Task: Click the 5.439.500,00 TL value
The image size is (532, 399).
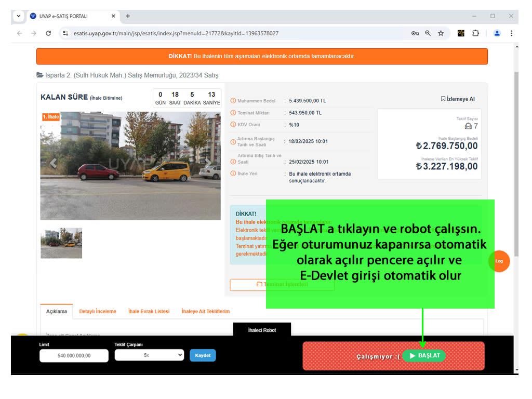Action: coord(308,101)
